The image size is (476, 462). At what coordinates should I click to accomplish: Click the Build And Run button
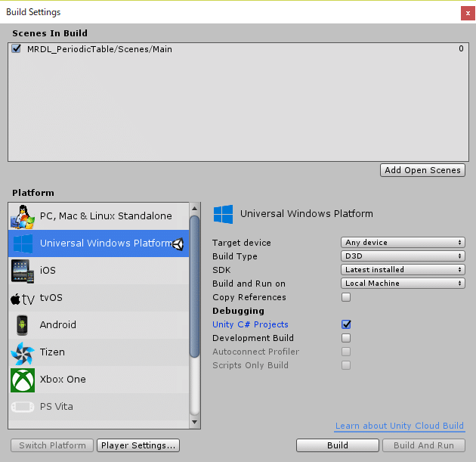tap(424, 445)
